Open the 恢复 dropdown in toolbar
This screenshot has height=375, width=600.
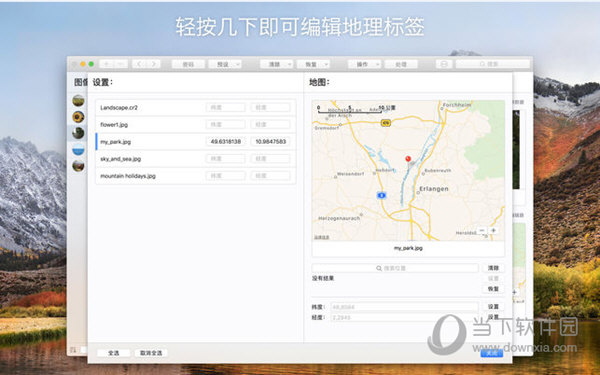(313, 64)
